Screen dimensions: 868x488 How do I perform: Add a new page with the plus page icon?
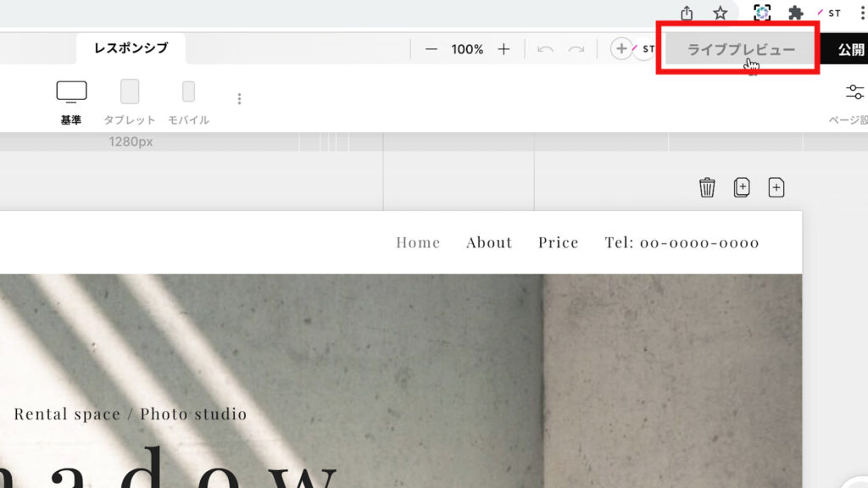point(776,187)
